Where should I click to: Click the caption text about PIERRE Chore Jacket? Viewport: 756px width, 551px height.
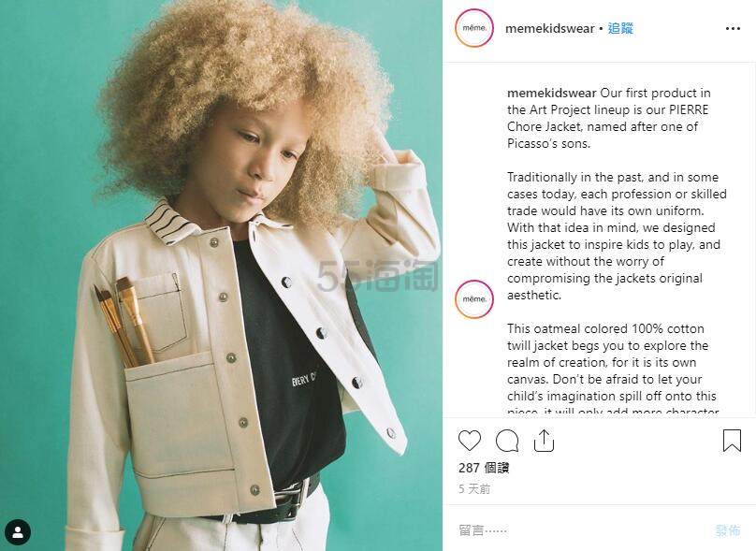point(608,118)
